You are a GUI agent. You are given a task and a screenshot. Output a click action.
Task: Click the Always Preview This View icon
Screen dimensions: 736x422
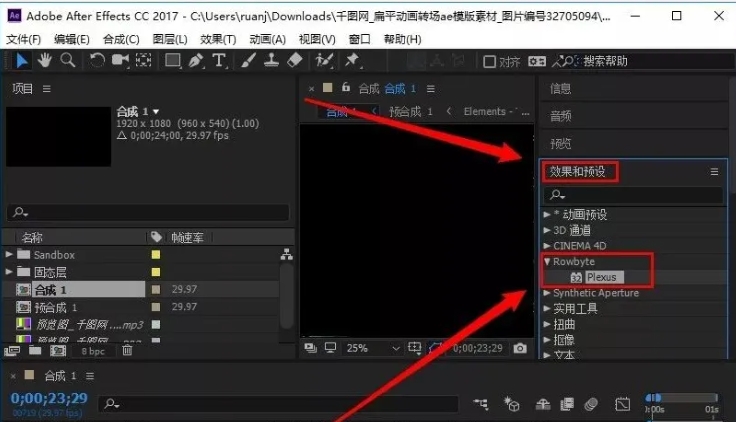coord(310,348)
